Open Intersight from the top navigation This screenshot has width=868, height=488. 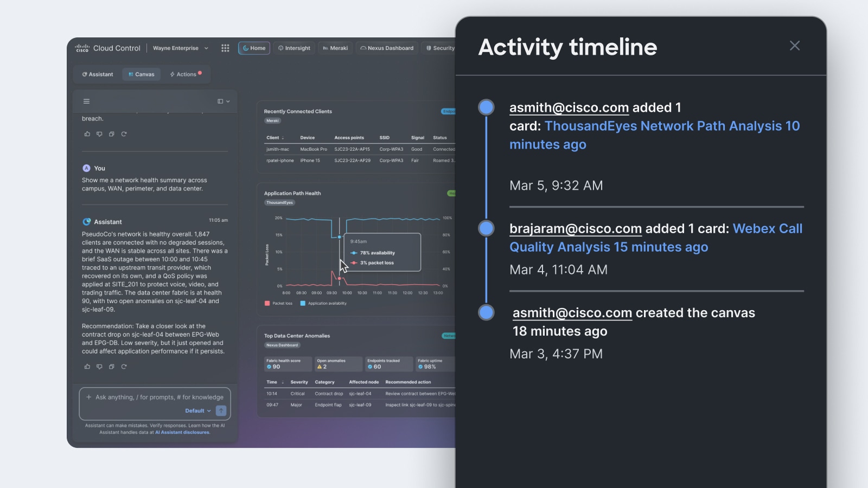coord(294,48)
